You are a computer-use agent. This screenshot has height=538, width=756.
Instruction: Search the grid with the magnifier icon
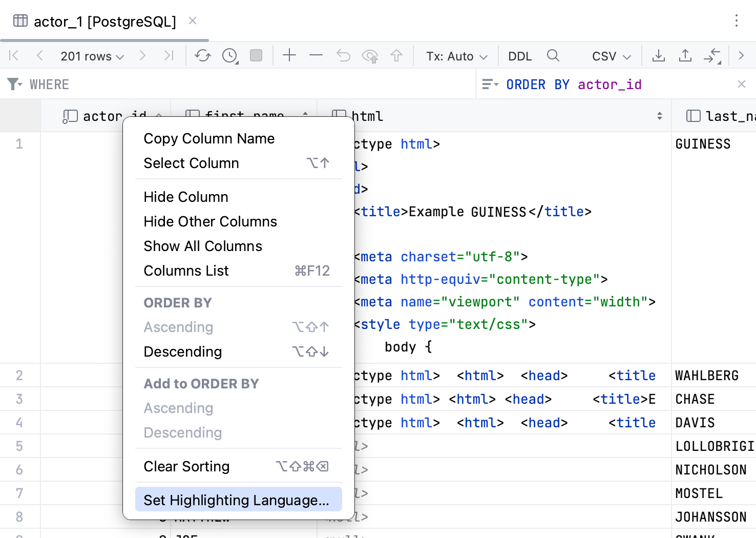click(x=553, y=55)
